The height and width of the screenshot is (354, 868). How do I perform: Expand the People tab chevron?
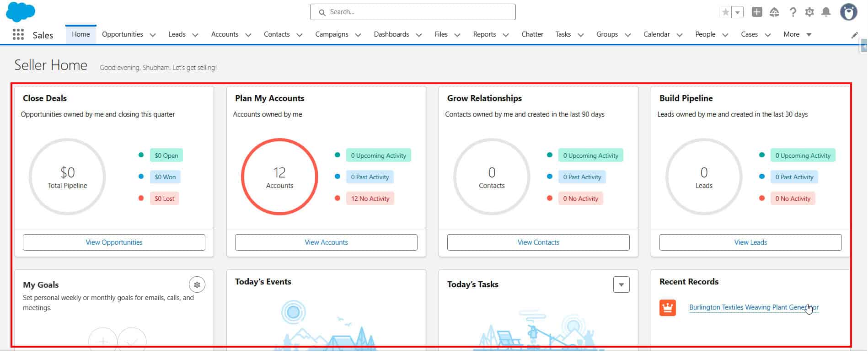[x=725, y=35]
